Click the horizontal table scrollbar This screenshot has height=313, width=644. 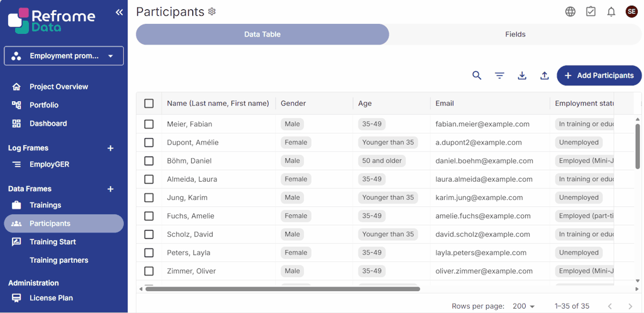282,289
